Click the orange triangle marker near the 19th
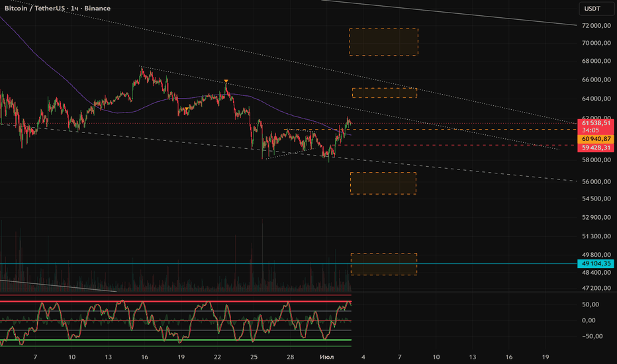The width and height of the screenshot is (617, 364). coord(187,109)
